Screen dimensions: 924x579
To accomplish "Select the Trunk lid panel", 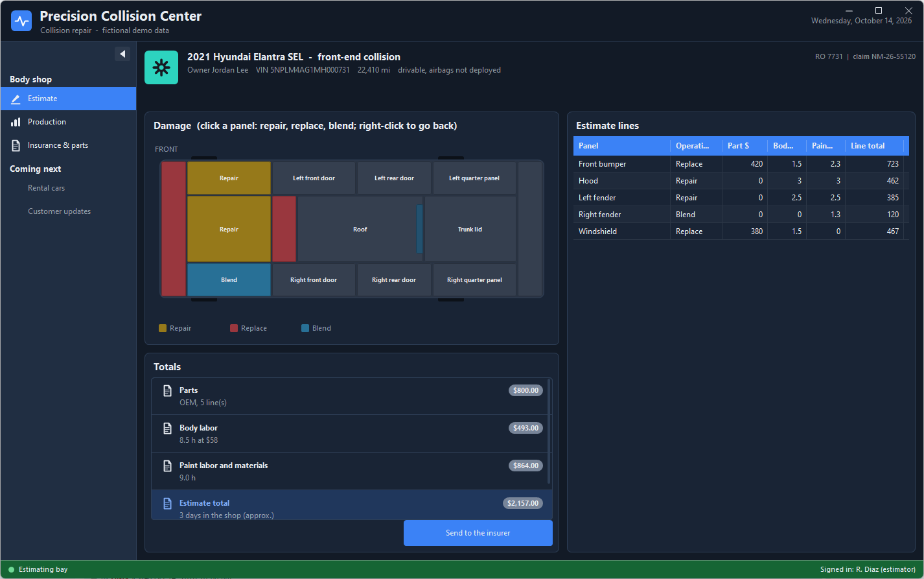I will coord(470,230).
